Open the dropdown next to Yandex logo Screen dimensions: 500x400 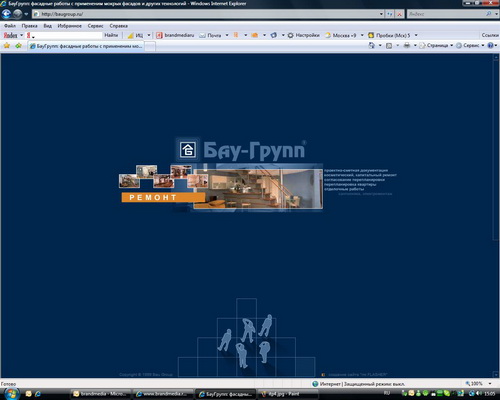click(x=21, y=35)
